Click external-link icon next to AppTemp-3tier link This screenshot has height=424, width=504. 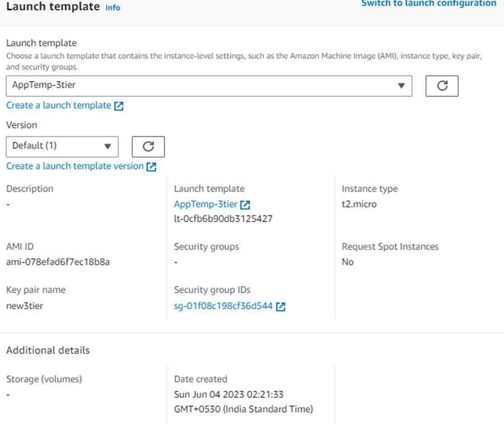click(x=245, y=204)
